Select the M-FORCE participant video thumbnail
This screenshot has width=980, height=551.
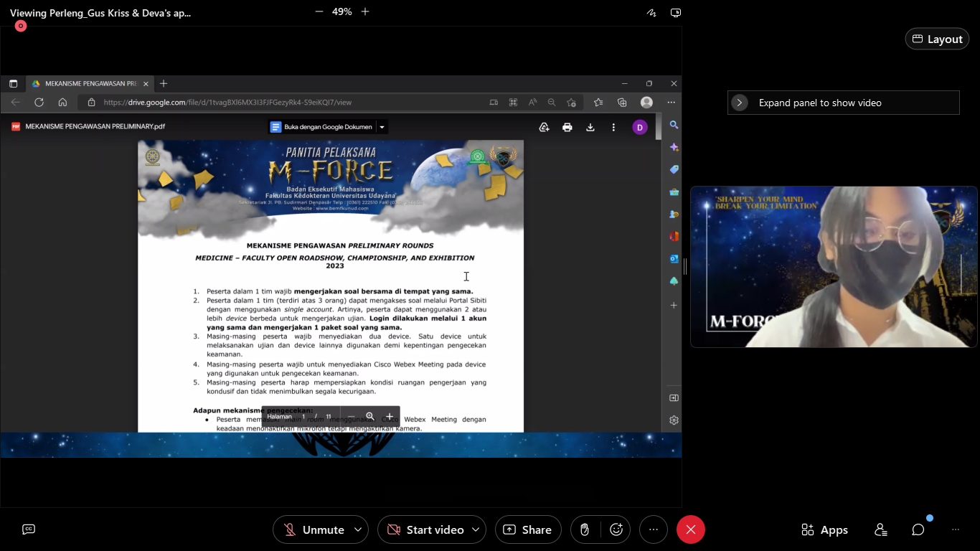coord(834,267)
